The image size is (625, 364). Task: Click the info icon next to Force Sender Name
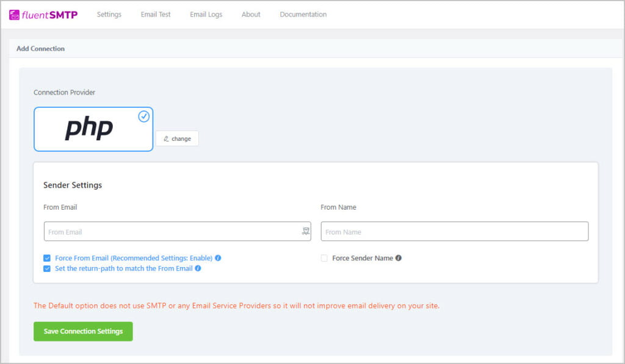pos(398,258)
